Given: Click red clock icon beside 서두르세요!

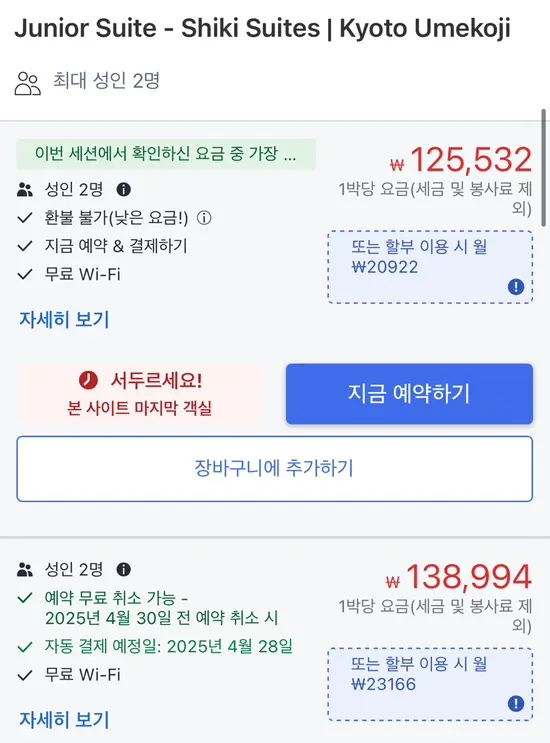Looking at the screenshot, I should (x=88, y=380).
